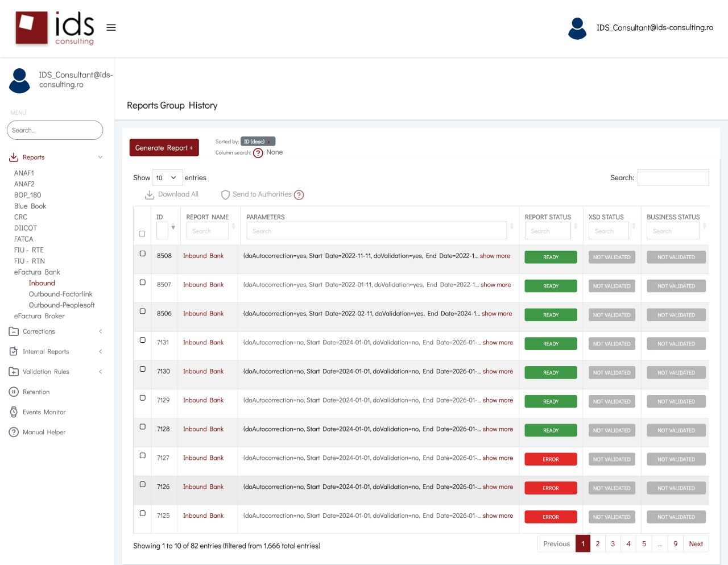Show more parameters for report 7125
Screen dimensions: 728x565
tap(498, 516)
